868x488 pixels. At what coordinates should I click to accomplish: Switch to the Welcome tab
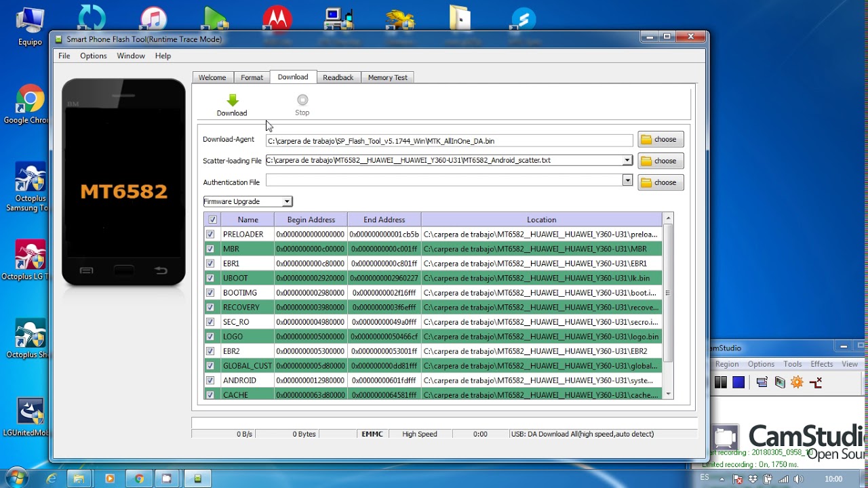click(212, 78)
